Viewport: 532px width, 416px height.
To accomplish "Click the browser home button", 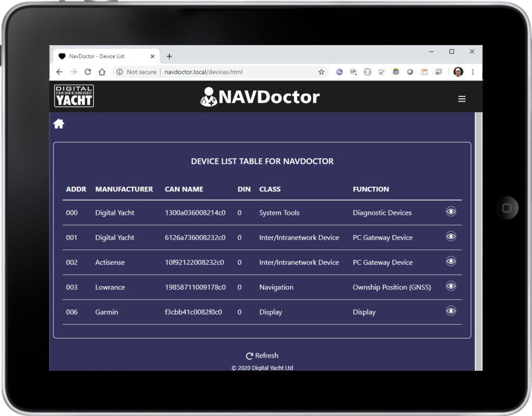I will click(x=102, y=72).
